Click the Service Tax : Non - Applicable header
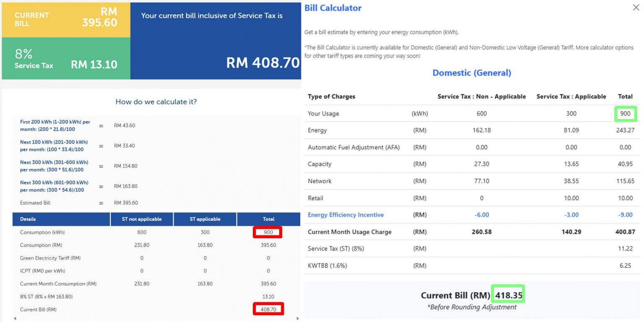This screenshot has height=322, width=644. click(481, 97)
